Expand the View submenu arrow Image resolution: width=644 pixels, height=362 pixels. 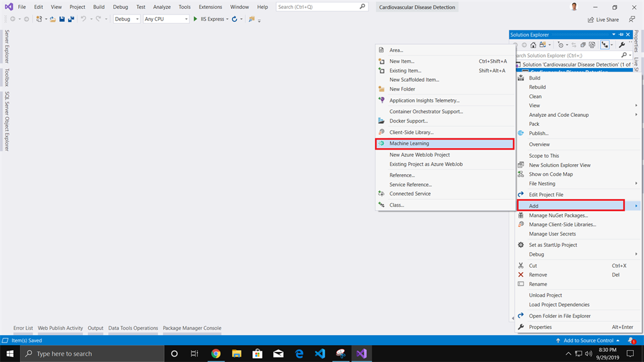pyautogui.click(x=636, y=106)
